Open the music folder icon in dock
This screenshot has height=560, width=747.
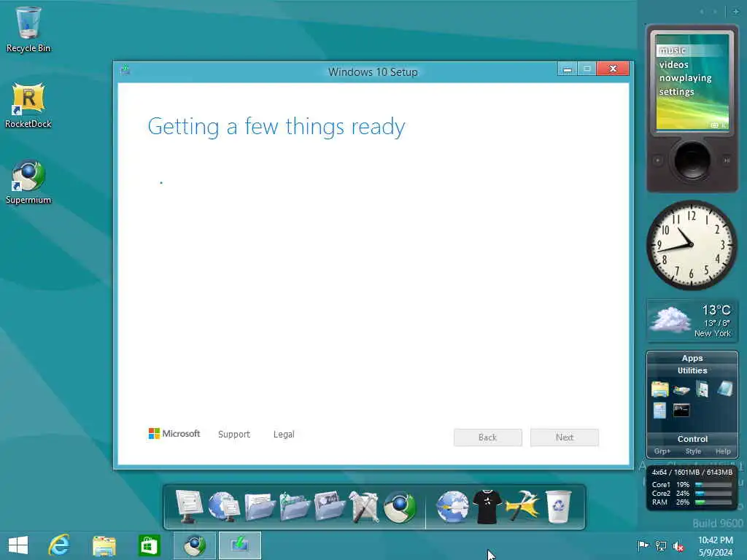295,507
